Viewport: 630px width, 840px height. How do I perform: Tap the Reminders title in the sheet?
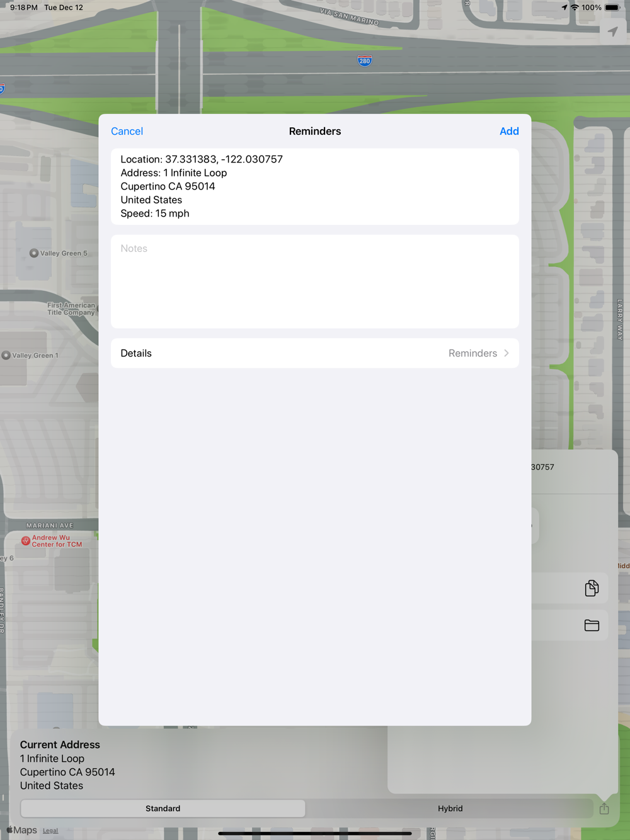pyautogui.click(x=315, y=131)
